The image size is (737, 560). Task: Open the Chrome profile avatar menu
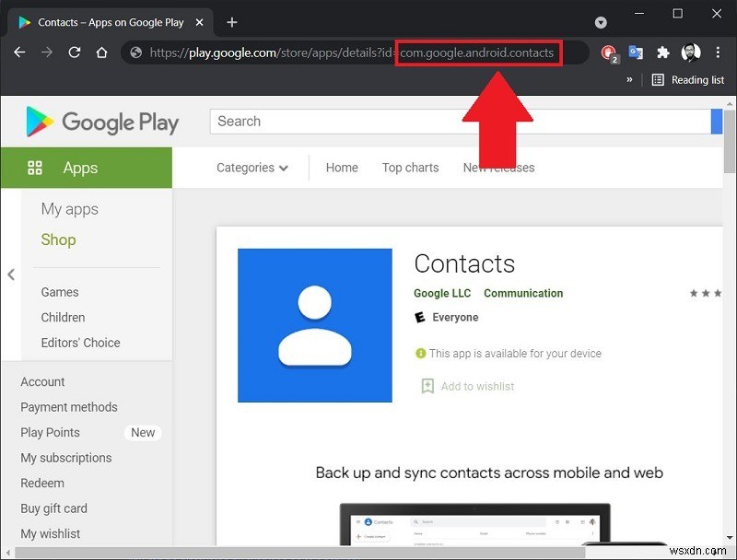click(x=691, y=52)
